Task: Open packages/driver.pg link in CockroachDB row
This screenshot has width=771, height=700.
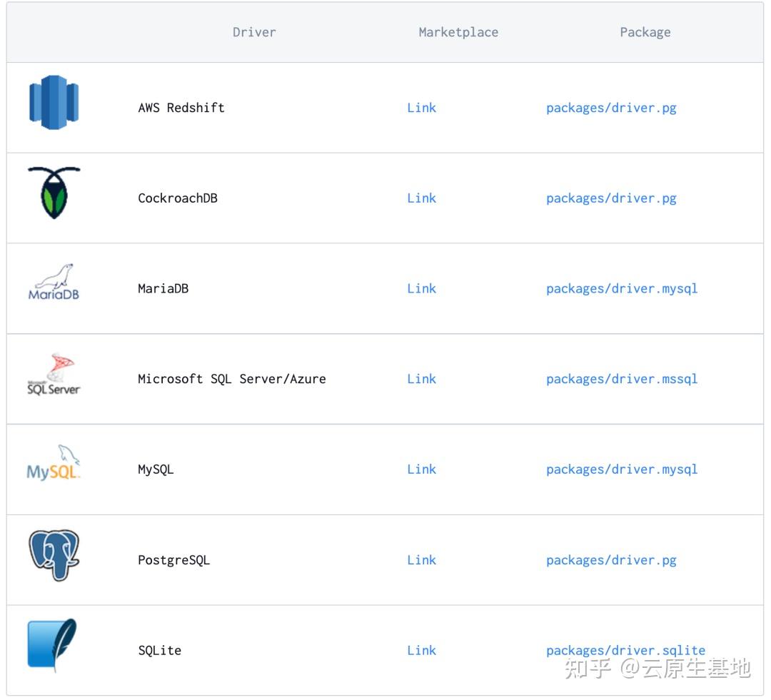Action: click(611, 198)
